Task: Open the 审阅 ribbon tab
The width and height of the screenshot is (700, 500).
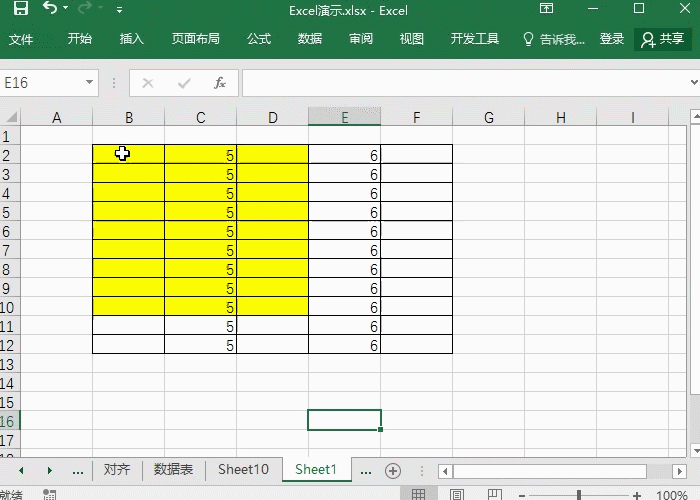Action: click(361, 39)
